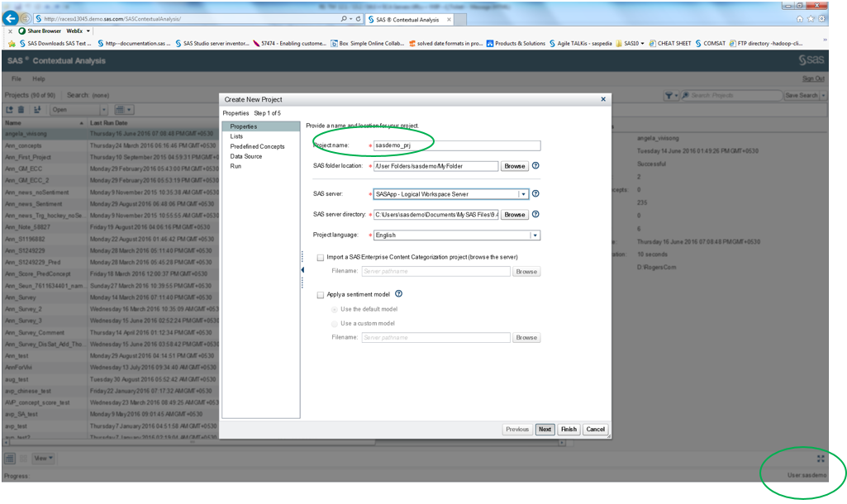
Task: Click the browser back arrow button
Action: 10,18
